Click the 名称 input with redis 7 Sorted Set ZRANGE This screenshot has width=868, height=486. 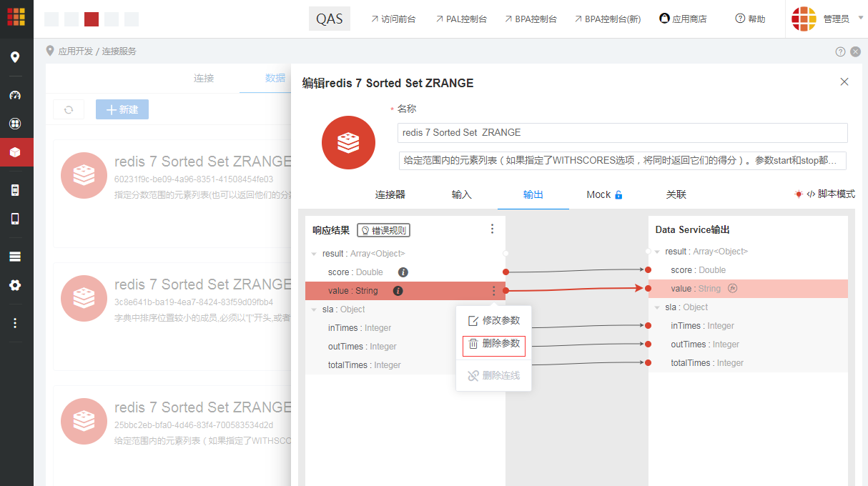point(622,132)
